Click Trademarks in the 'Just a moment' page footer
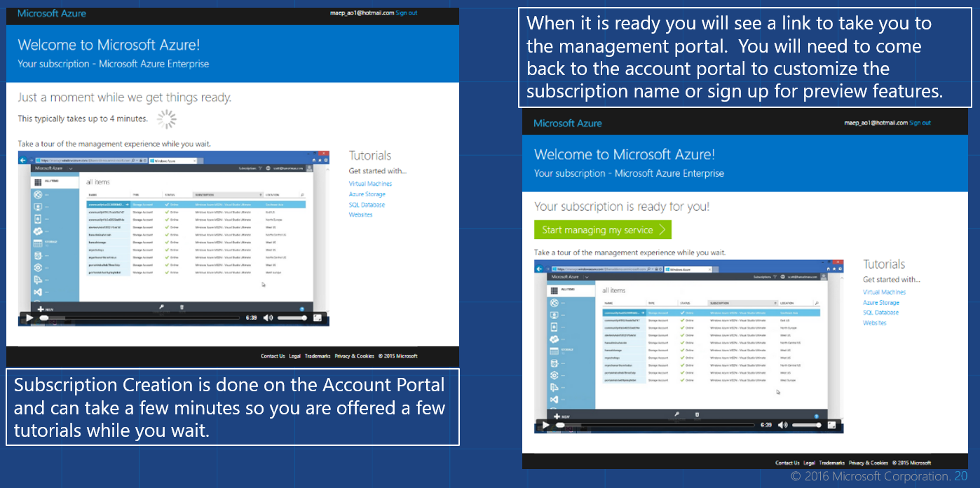This screenshot has width=980, height=488. pyautogui.click(x=318, y=356)
